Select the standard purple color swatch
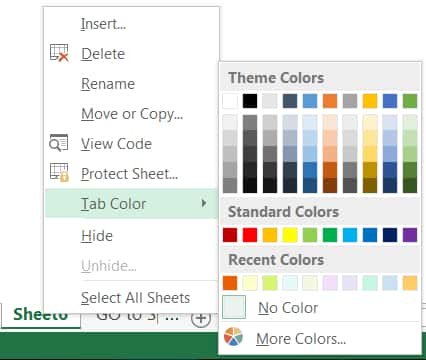This screenshot has height=360, width=426. (410, 235)
